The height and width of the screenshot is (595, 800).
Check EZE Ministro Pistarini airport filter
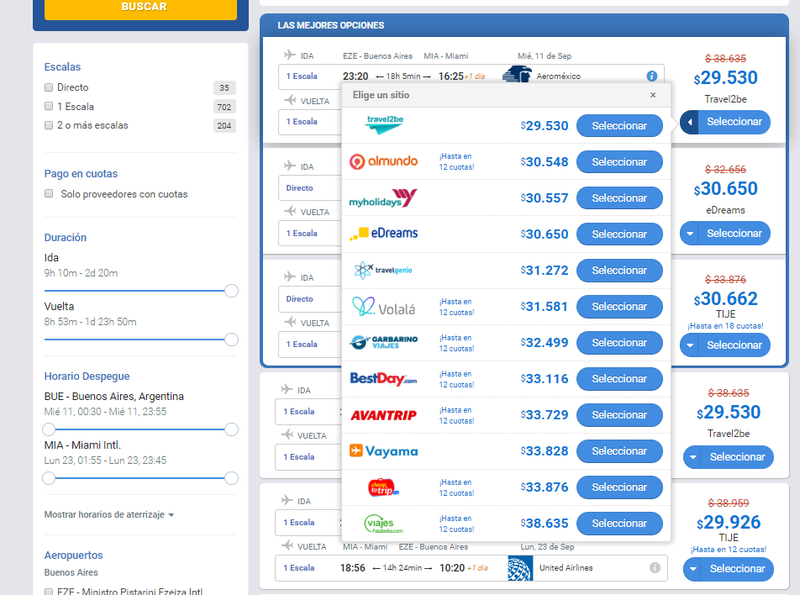(x=48, y=591)
